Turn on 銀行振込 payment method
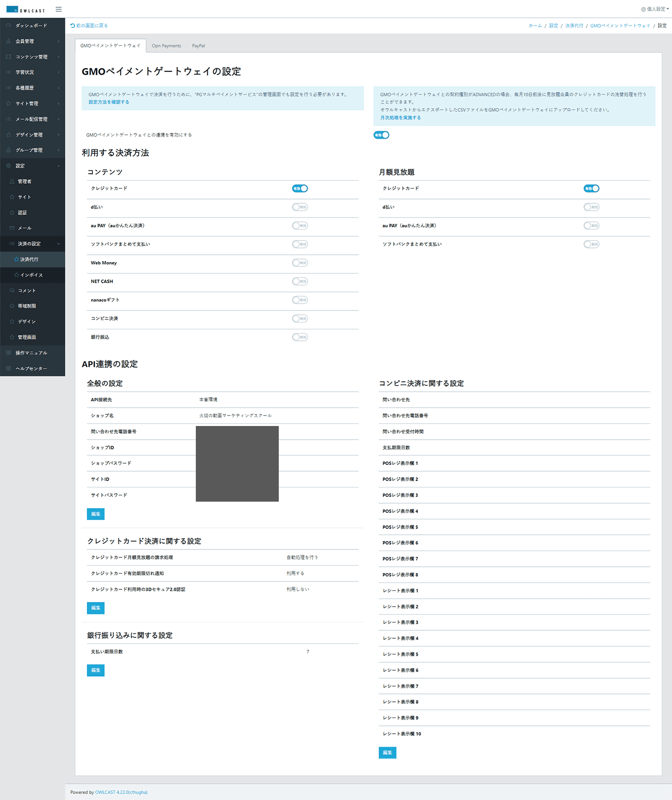Screen dimensions: 672x800 coord(300,337)
